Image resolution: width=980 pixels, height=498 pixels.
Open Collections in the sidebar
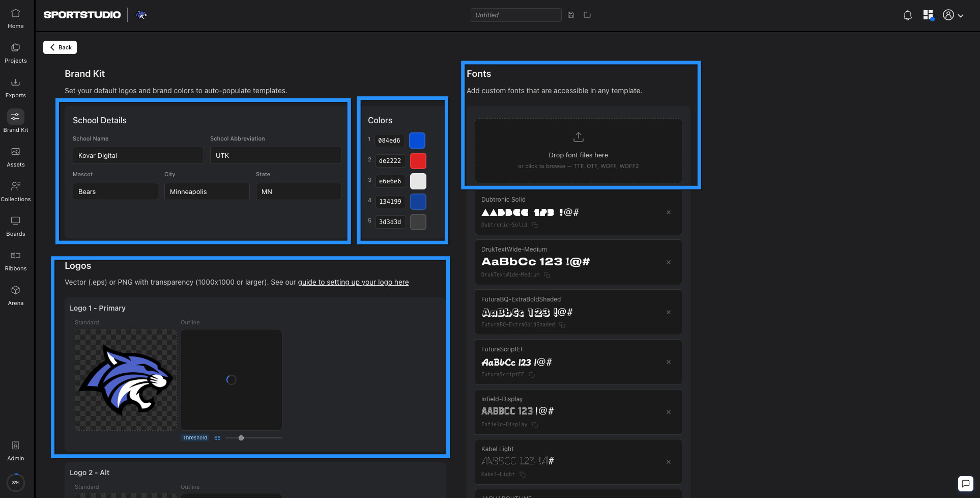pos(15,192)
